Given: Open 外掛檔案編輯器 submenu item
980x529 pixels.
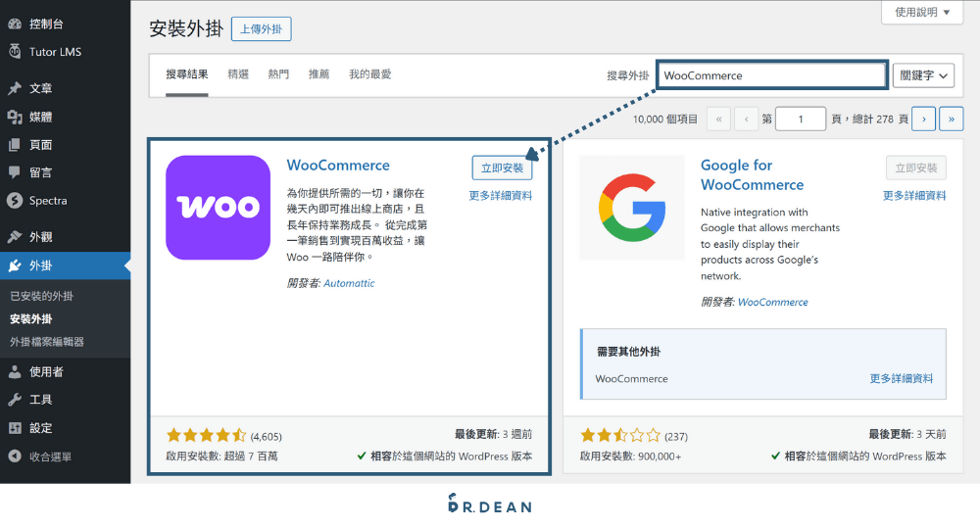Looking at the screenshot, I should [x=47, y=342].
